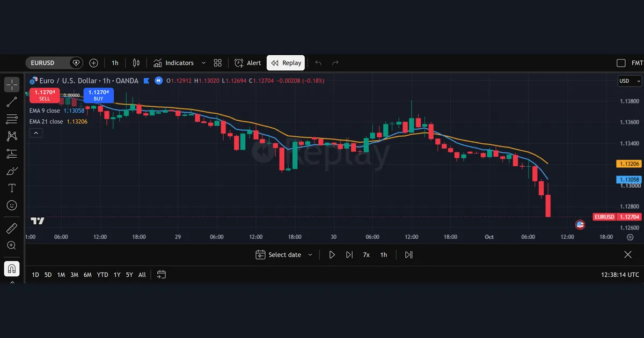This screenshot has width=644, height=338.
Task: Close the replay toolbar
Action: click(628, 254)
